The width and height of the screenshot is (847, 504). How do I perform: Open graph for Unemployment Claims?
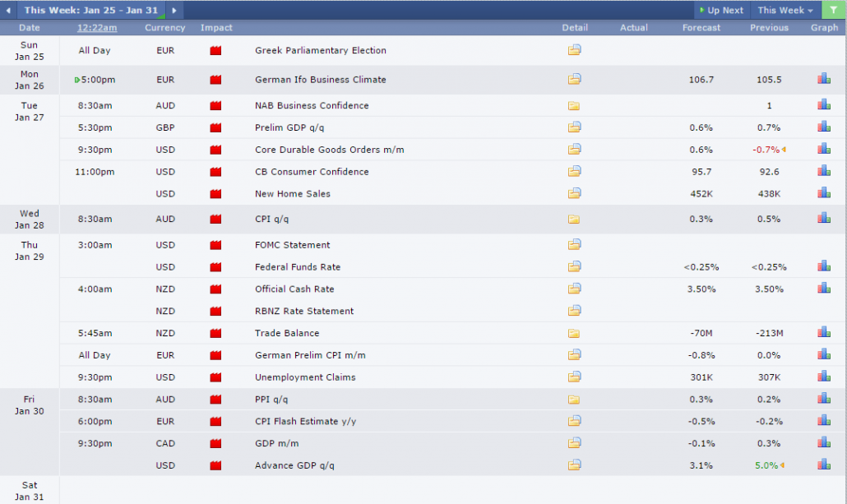823,377
